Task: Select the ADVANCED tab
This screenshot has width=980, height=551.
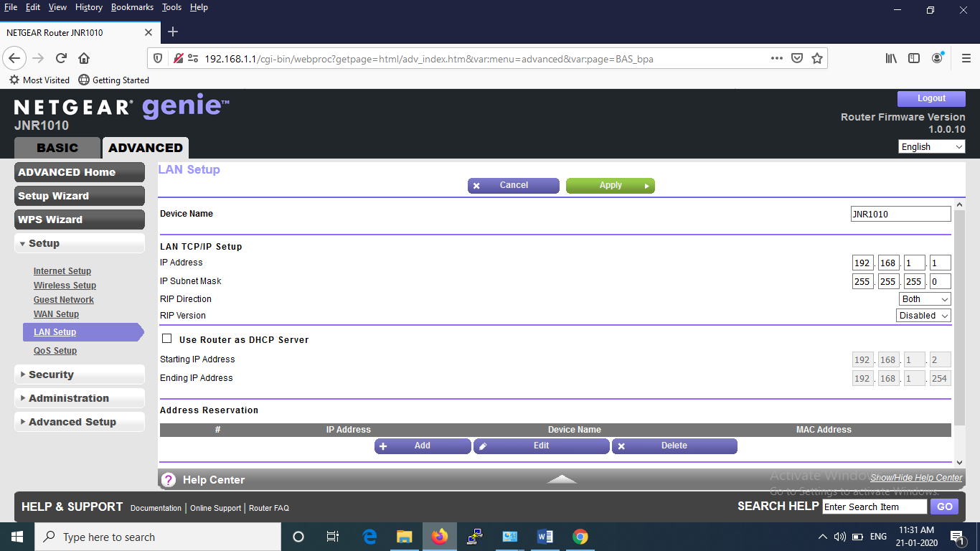Action: click(x=146, y=148)
